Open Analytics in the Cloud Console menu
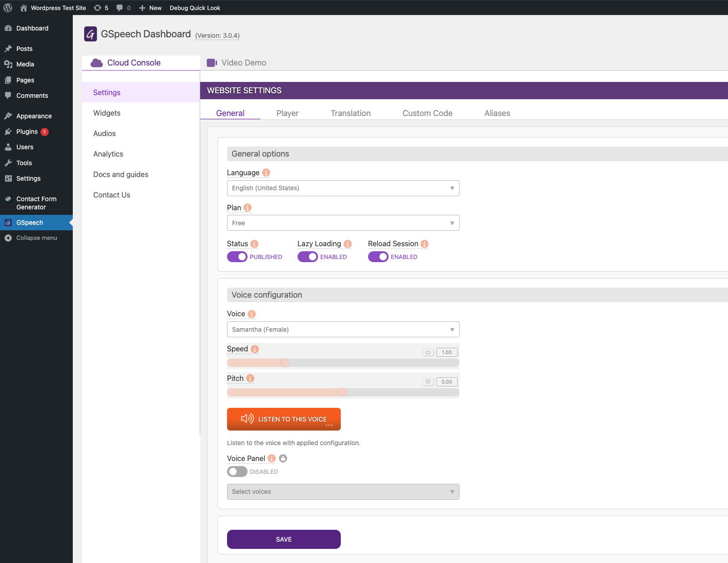 click(108, 154)
